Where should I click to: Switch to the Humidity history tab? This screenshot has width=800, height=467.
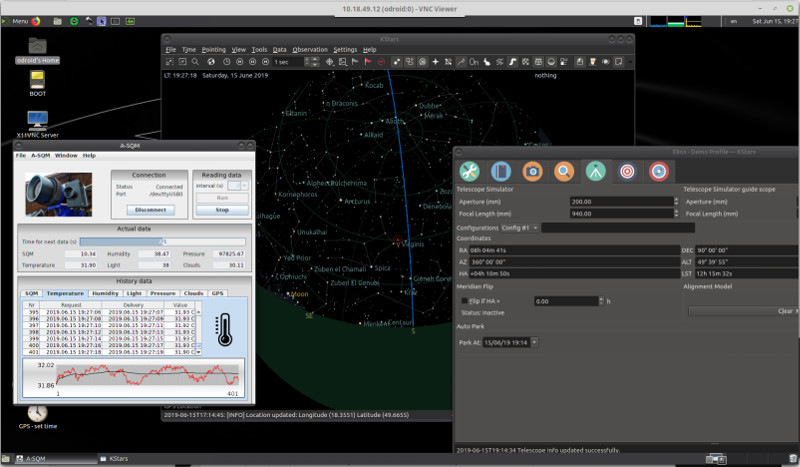pos(105,293)
